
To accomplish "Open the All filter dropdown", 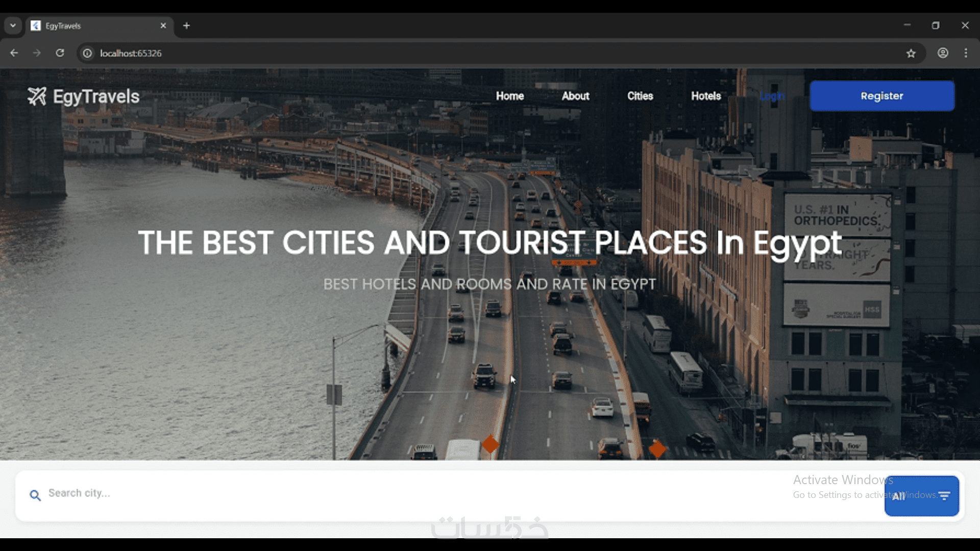I will [921, 496].
